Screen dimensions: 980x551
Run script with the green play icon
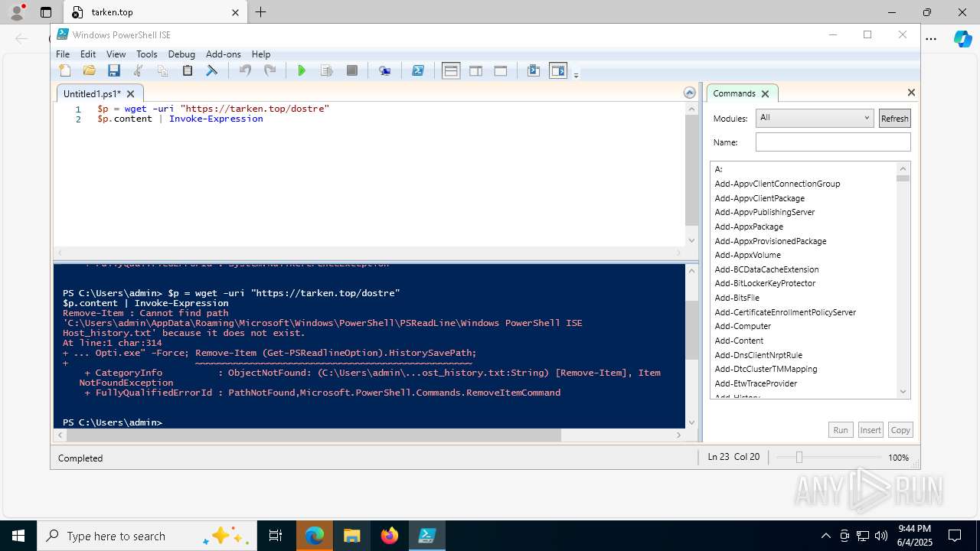(x=302, y=70)
